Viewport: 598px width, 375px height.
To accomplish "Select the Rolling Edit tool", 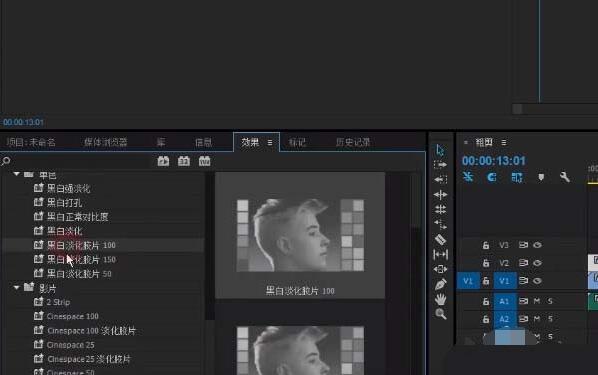I will [440, 209].
